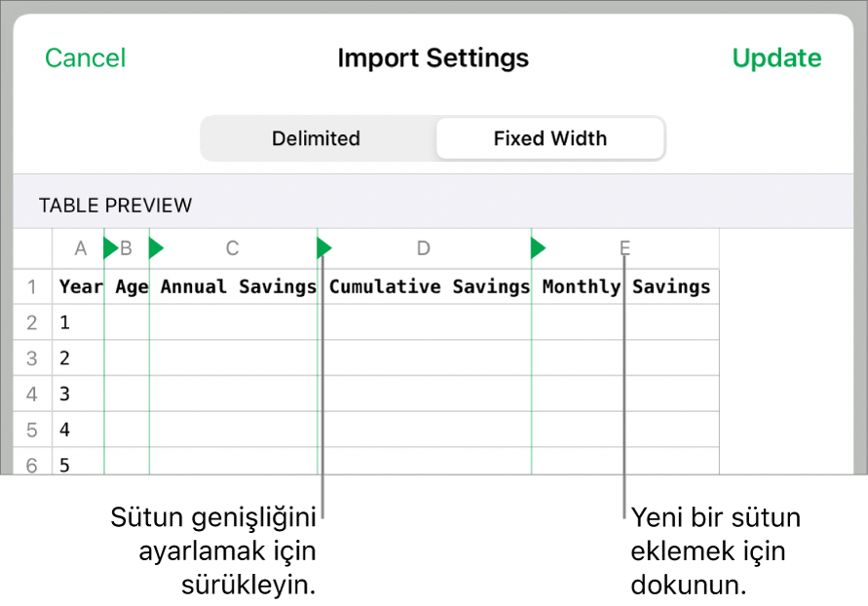Tap the green marker before Monthly Savings column

(537, 248)
